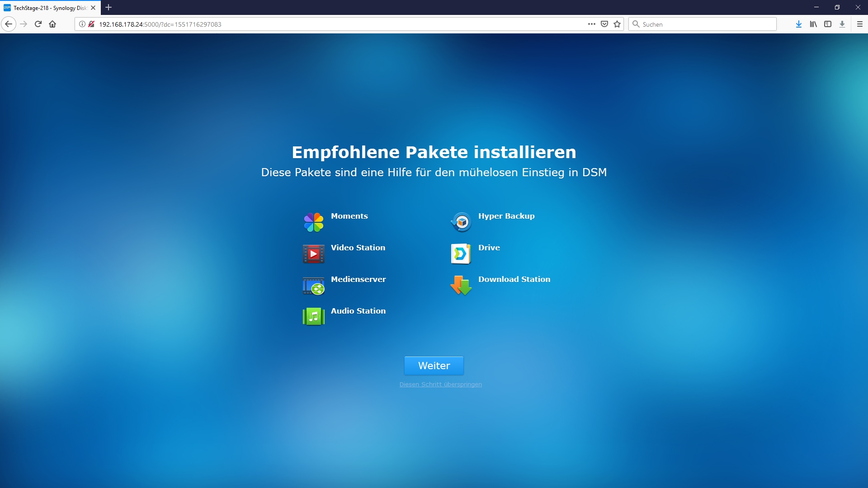Open a new tab with plus
Screen dimensions: 868x488
(108, 8)
